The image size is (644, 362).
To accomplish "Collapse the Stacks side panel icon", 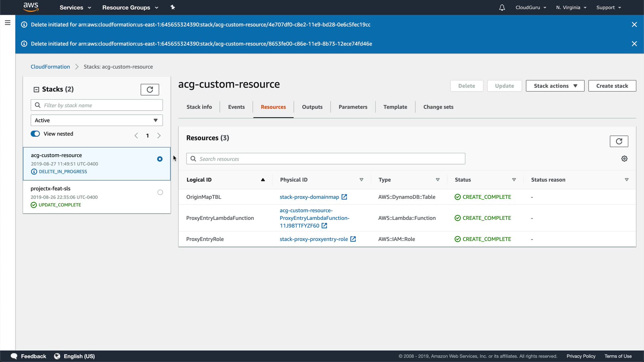I will [x=36, y=89].
